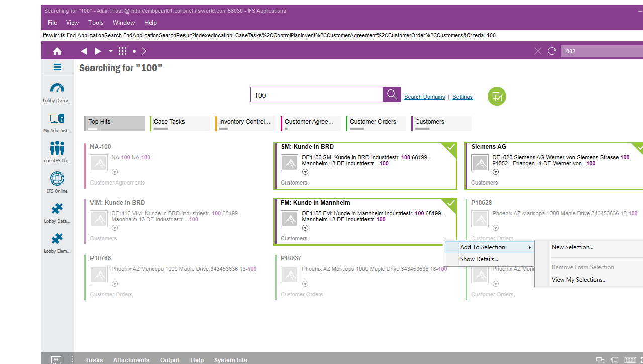Click the magnifier search button
Screen dimensions: 643x364
(x=392, y=95)
